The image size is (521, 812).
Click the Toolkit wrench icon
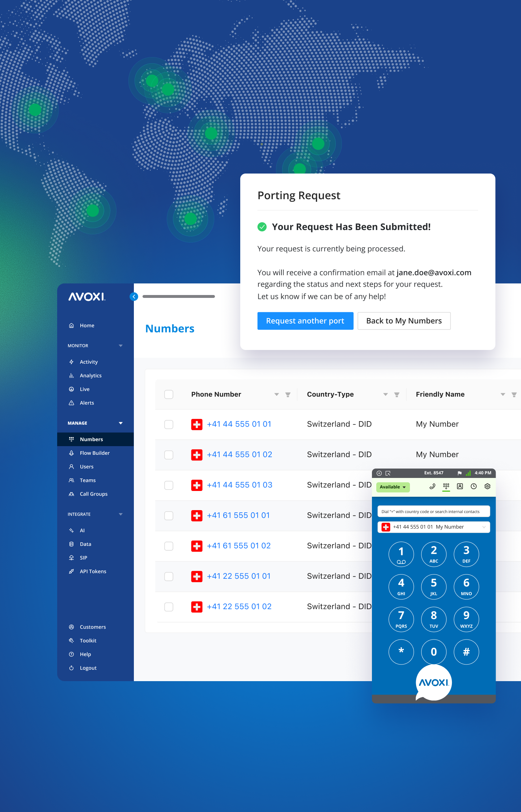coord(71,641)
